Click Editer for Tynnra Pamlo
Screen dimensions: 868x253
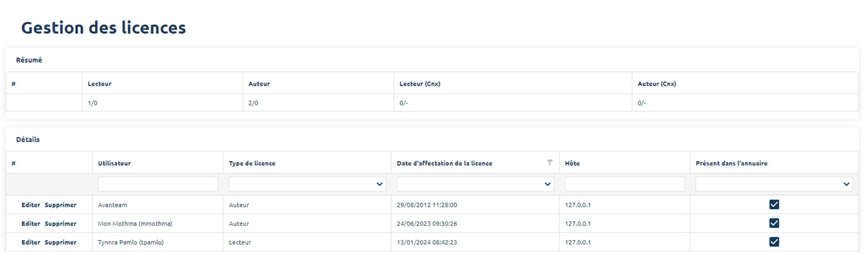point(31,242)
